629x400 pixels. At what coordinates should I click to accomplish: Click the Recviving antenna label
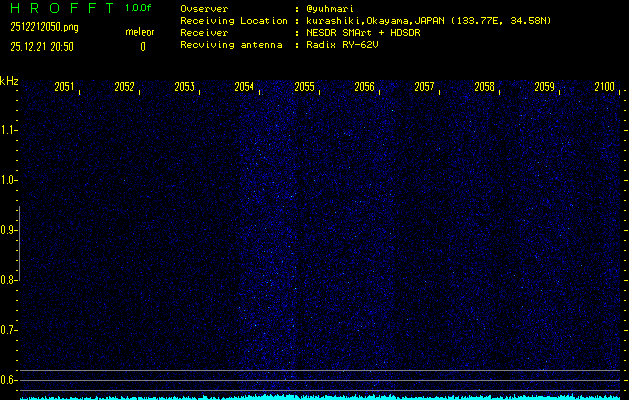[x=231, y=45]
